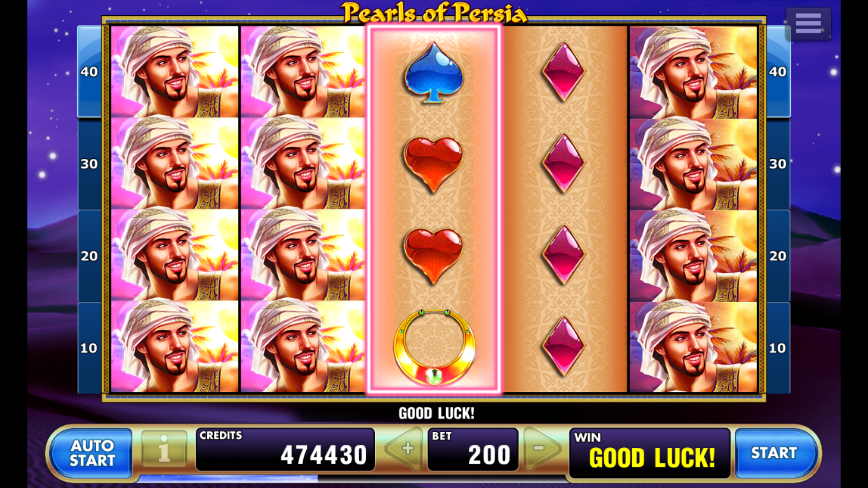Click the right arrow minus bet button
Screen dimensions: 868x488
pyautogui.click(x=542, y=449)
